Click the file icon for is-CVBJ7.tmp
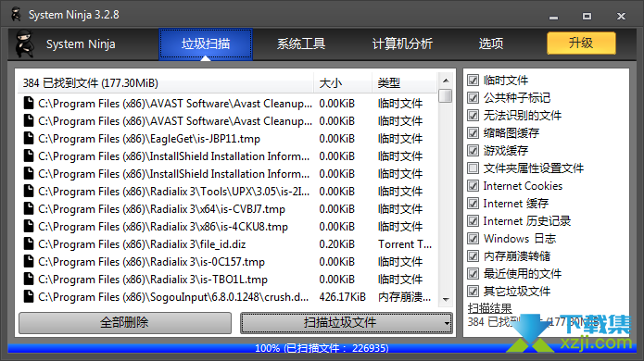The width and height of the screenshot is (644, 361). [x=29, y=208]
